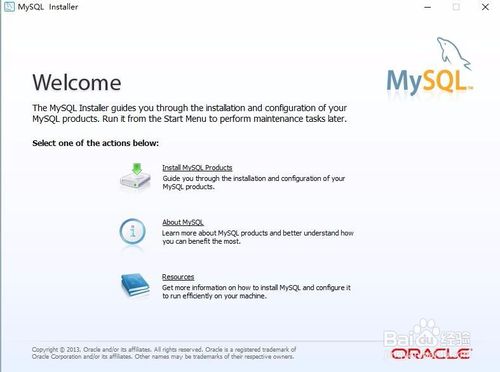Viewport: 500px width, 372px height.
Task: Open the About MySQL link
Action: [x=183, y=222]
